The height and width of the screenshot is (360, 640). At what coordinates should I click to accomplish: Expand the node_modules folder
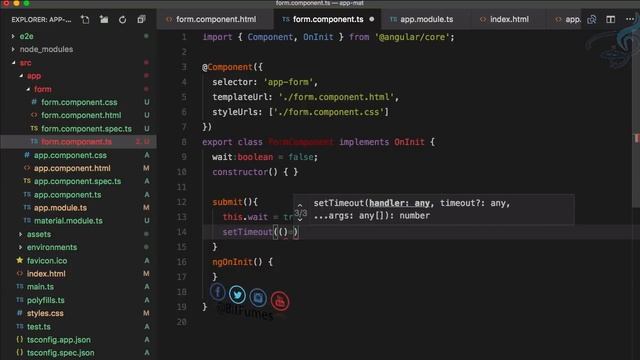click(x=13, y=49)
